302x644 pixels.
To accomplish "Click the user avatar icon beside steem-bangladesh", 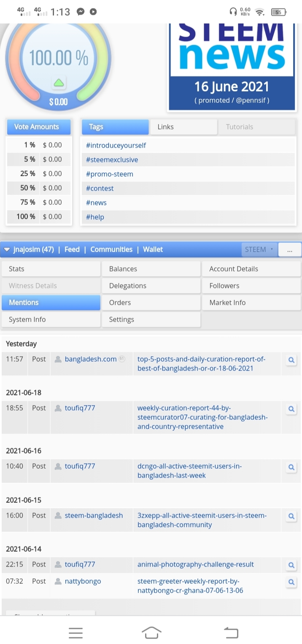I will 58,515.
